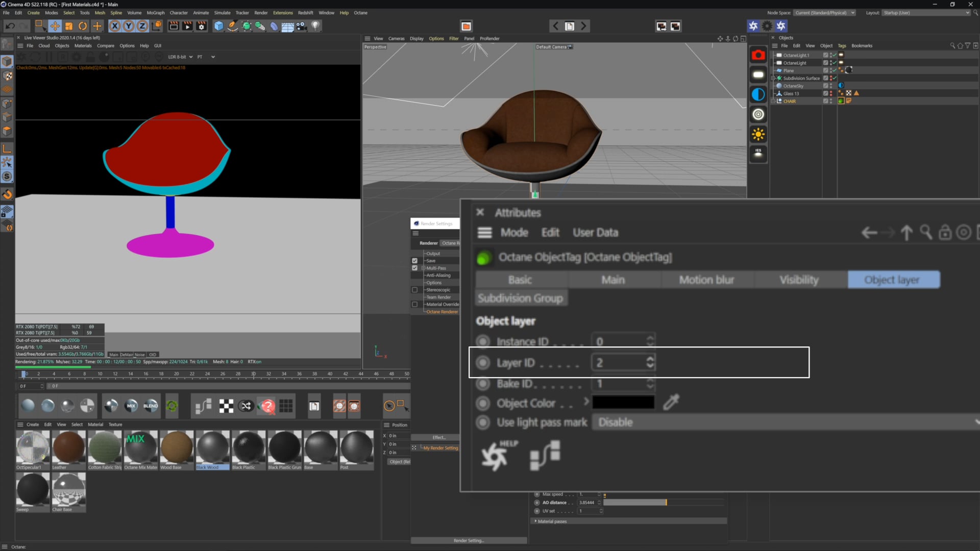Click the Octane sun daylight icon

(x=758, y=135)
